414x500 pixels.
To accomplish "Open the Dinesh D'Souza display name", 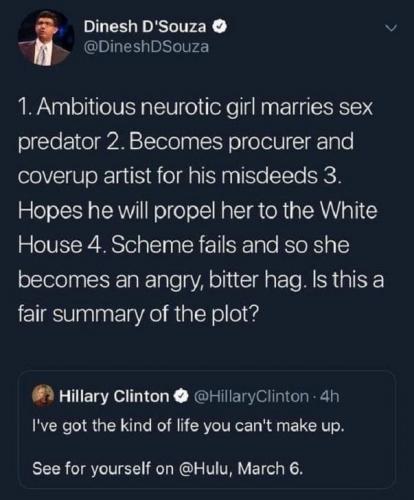I will point(145,26).
